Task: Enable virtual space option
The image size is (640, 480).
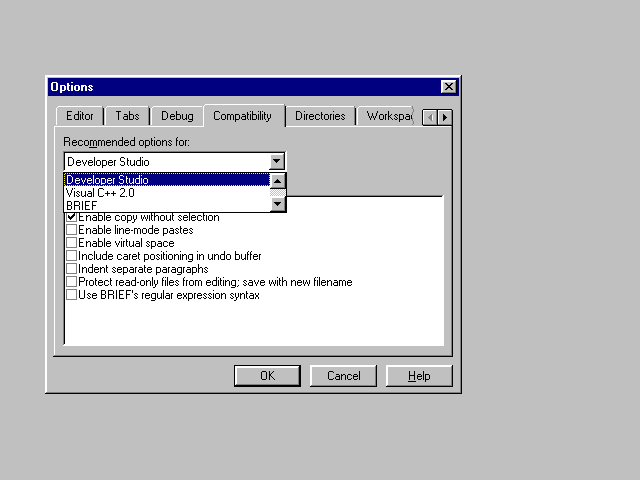Action: click(x=71, y=243)
